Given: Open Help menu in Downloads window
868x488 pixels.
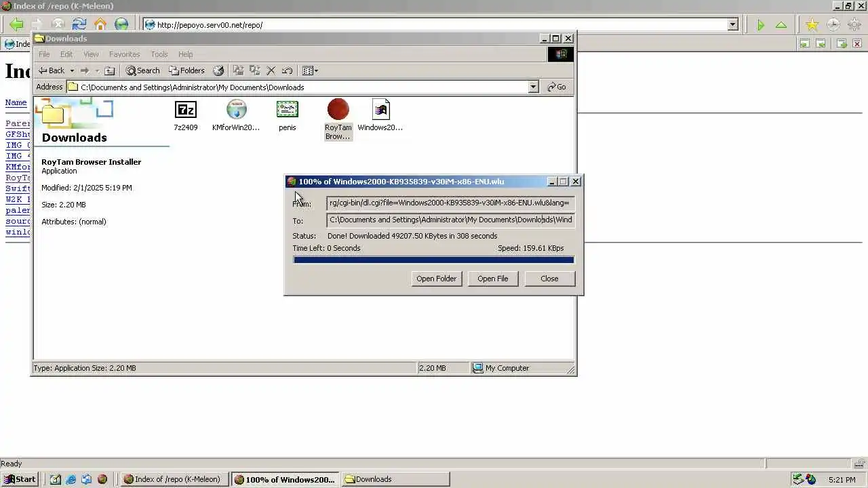Looking at the screenshot, I should click(x=186, y=54).
